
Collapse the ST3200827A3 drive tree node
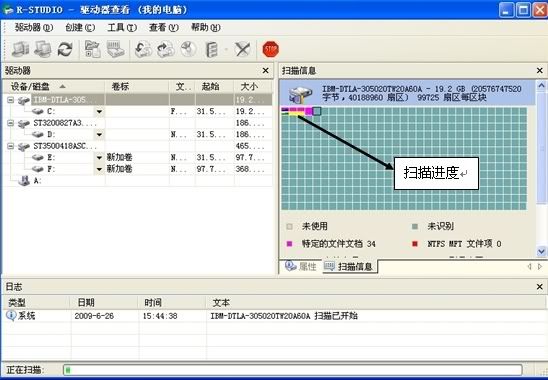(x=11, y=123)
